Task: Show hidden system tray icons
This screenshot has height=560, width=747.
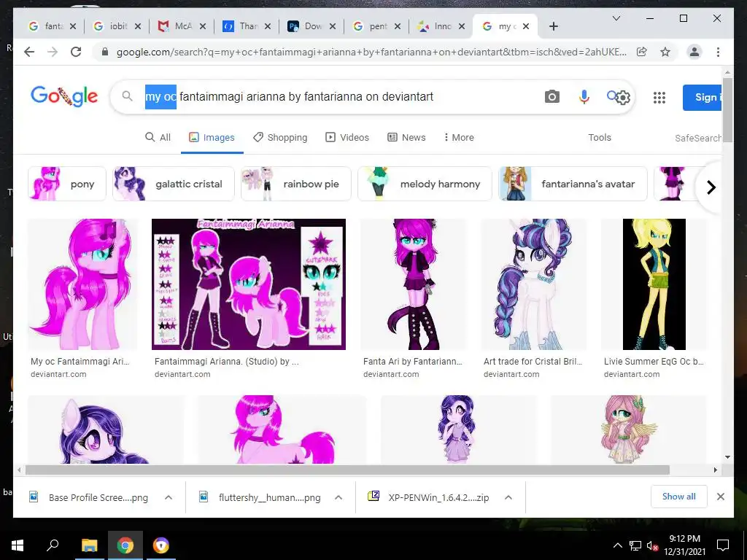Action: pyautogui.click(x=617, y=545)
